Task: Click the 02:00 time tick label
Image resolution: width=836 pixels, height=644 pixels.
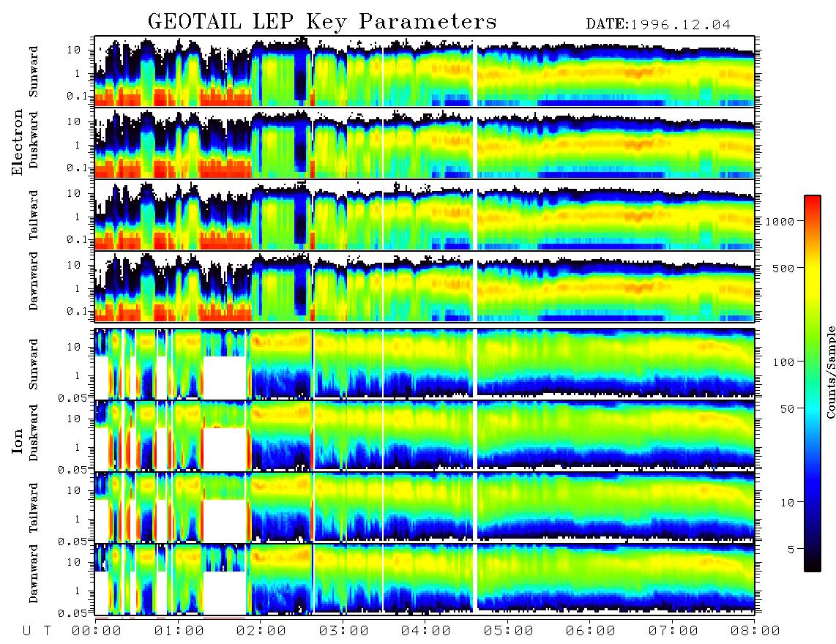Action: click(261, 631)
